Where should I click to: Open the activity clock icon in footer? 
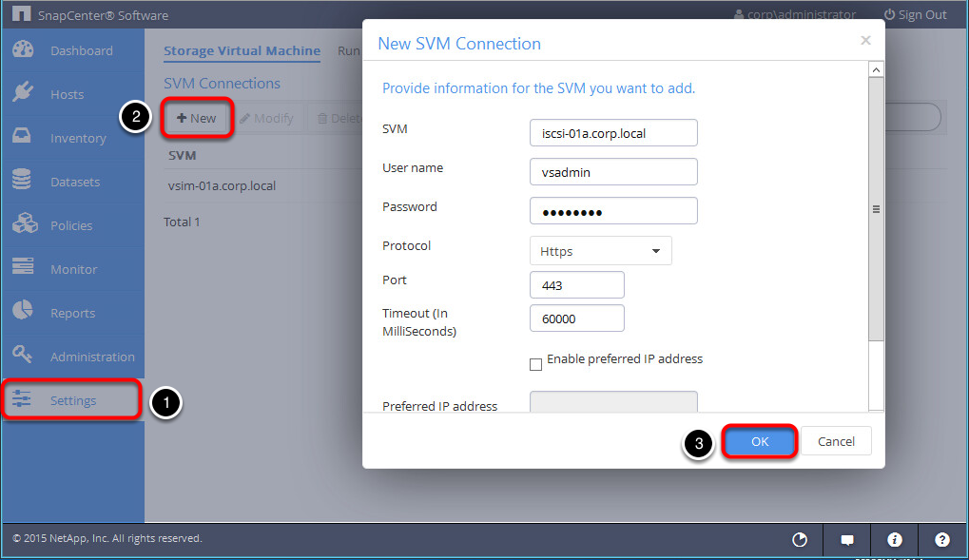click(x=800, y=540)
